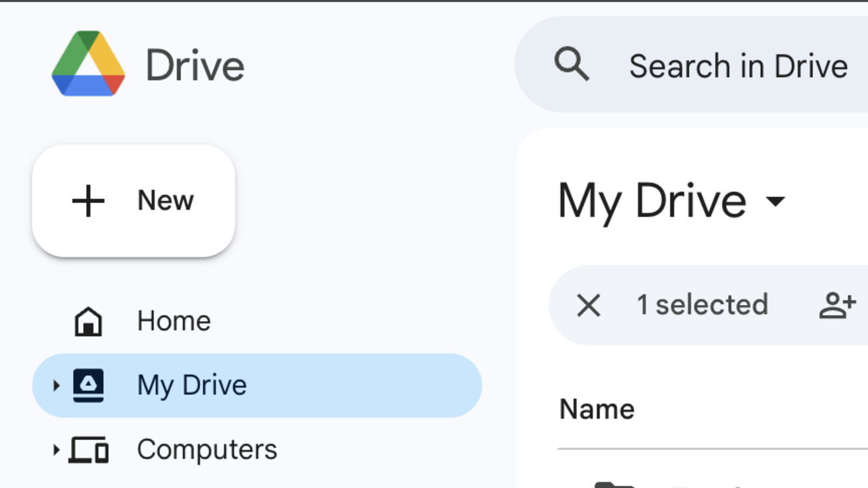Click the My Drive icon in sidebar
This screenshot has height=488, width=868.
pos(89,386)
